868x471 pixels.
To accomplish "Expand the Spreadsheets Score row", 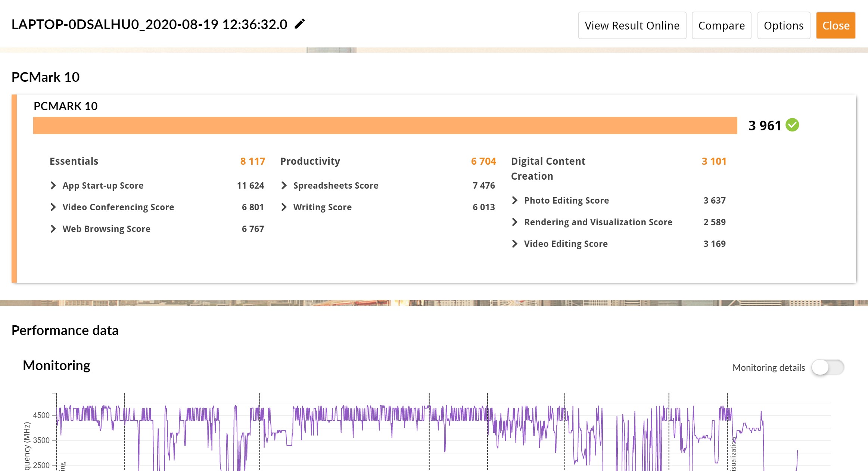I will pos(284,185).
